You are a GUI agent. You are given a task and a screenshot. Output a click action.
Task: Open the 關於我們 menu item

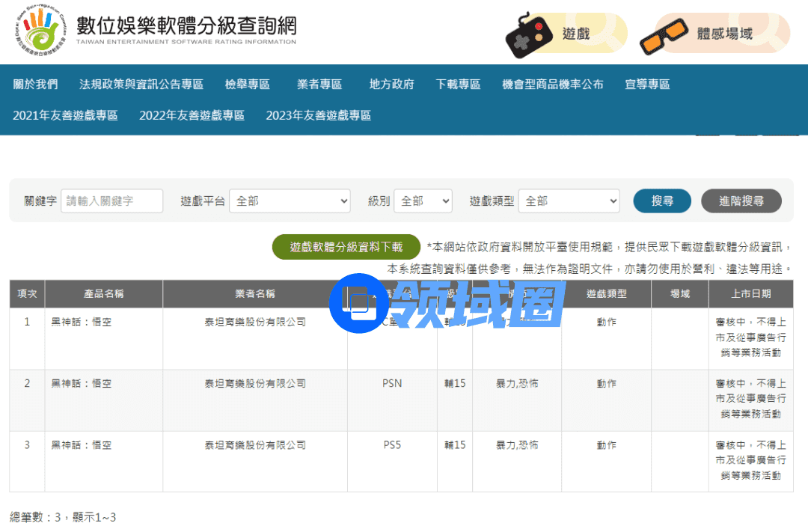pyautogui.click(x=35, y=85)
